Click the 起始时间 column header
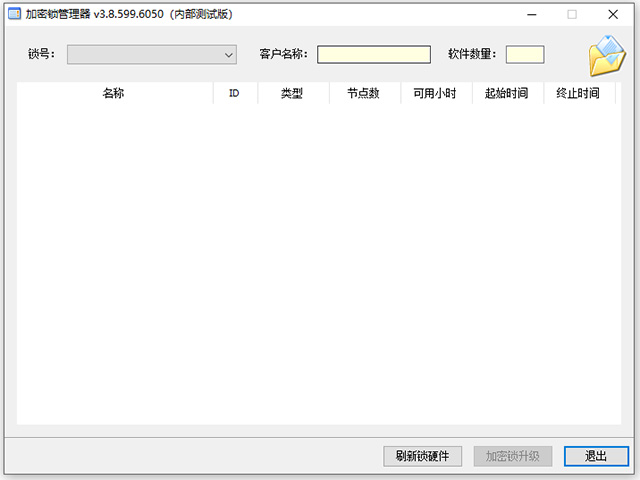Image resolution: width=640 pixels, height=480 pixels. click(508, 93)
